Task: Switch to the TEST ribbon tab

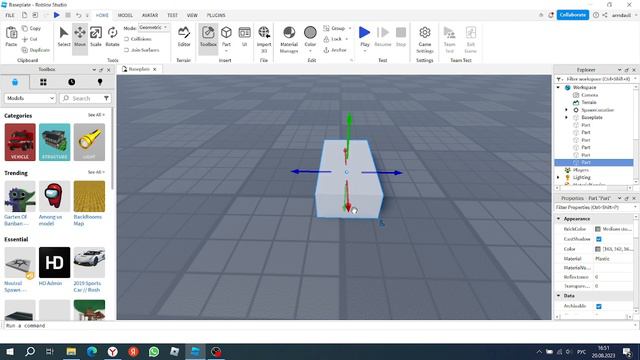Action: tap(172, 15)
